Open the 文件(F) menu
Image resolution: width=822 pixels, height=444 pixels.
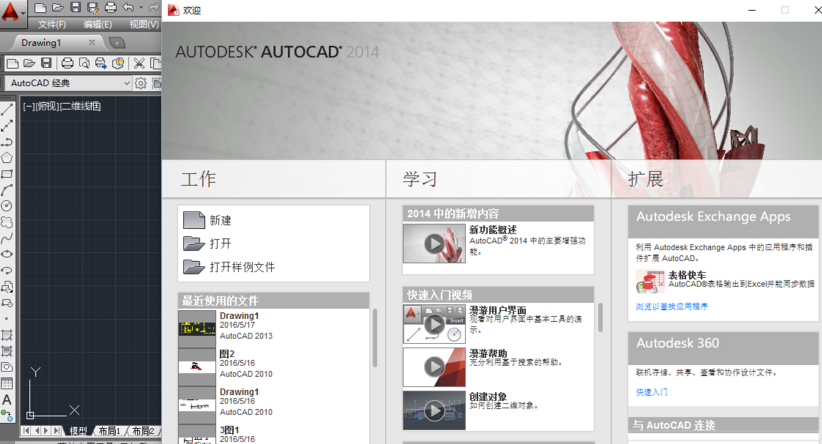pos(52,25)
